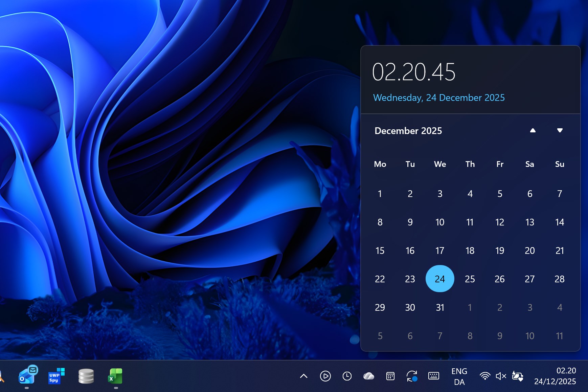
Task: Select 31 December in calendar
Action: click(440, 307)
